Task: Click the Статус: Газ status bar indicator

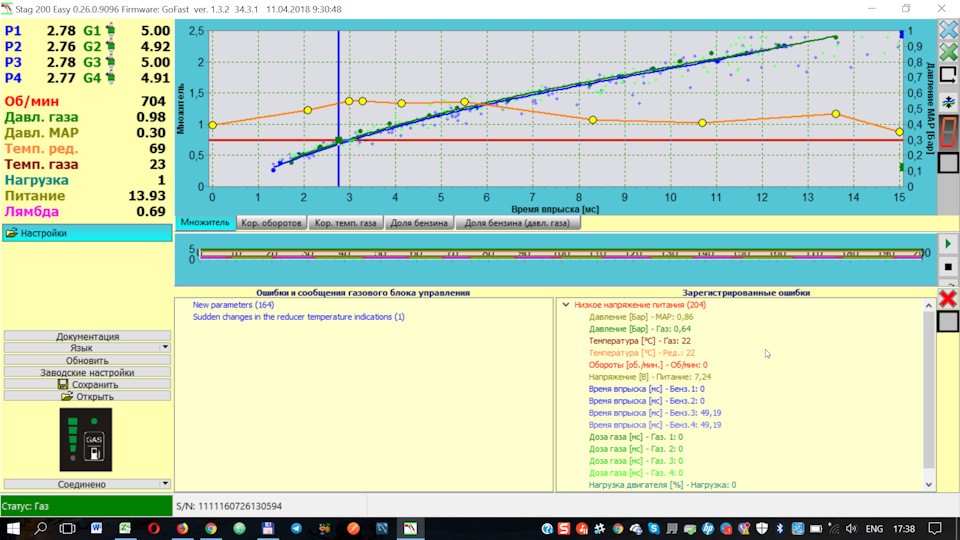Action: pos(86,506)
